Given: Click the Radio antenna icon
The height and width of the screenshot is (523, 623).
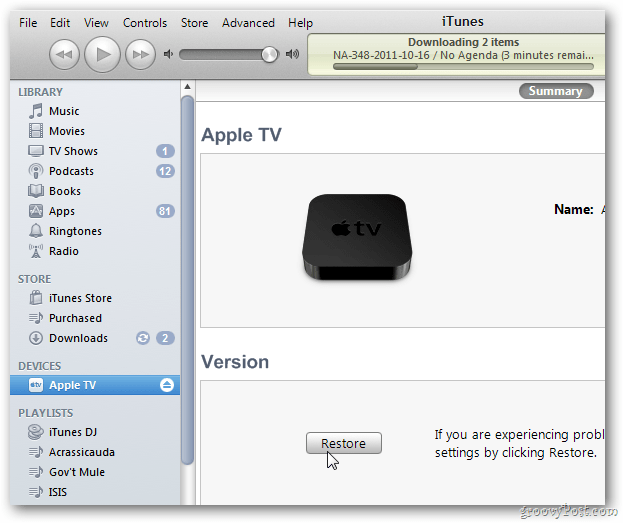Looking at the screenshot, I should 36,251.
